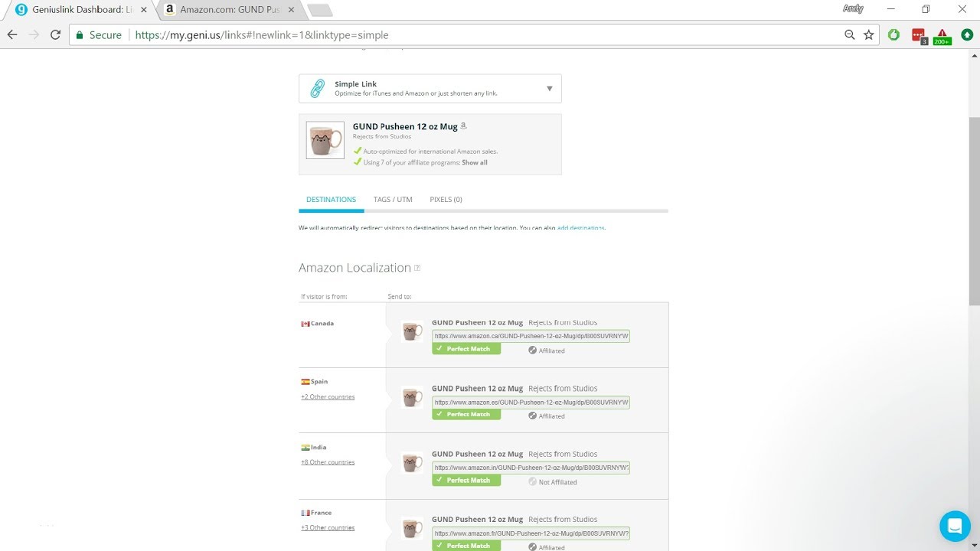Click the GUND Pusheen 12 oz Mug heading
This screenshot has height=551, width=980.
(x=405, y=127)
